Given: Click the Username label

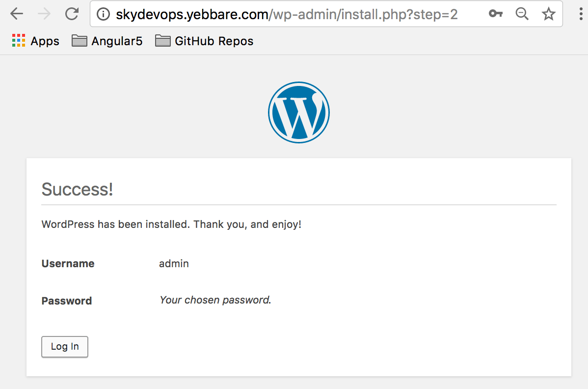Looking at the screenshot, I should coord(68,263).
